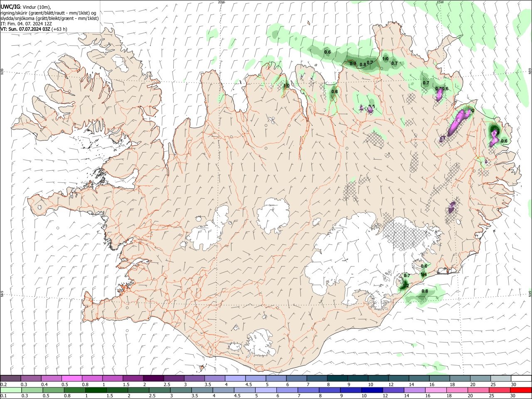Click the dark teal 10 snow legend swatch
Screen dimensions: 532x399
pos(378,379)
